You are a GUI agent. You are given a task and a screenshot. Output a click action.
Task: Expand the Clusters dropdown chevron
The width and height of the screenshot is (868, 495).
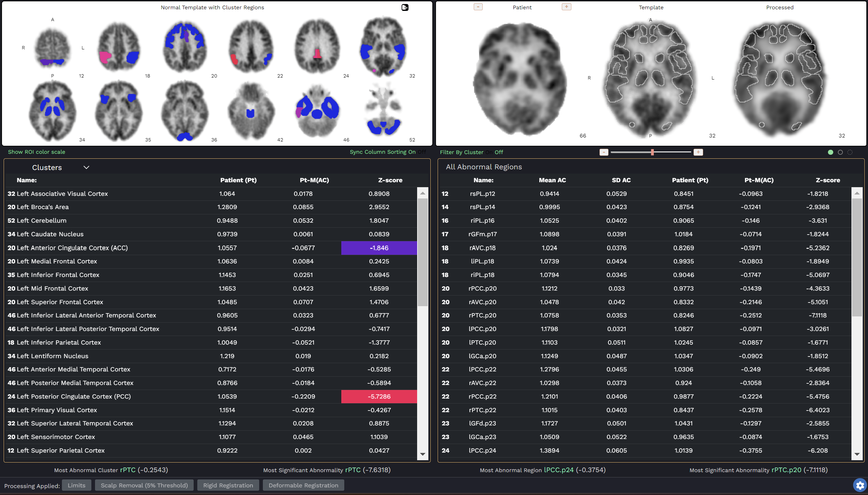pyautogui.click(x=86, y=167)
